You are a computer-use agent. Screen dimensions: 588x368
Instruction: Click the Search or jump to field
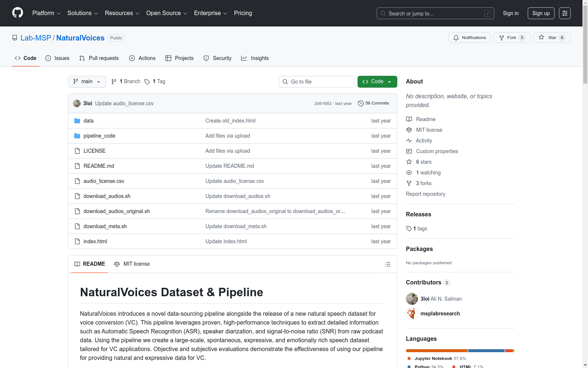click(x=435, y=13)
